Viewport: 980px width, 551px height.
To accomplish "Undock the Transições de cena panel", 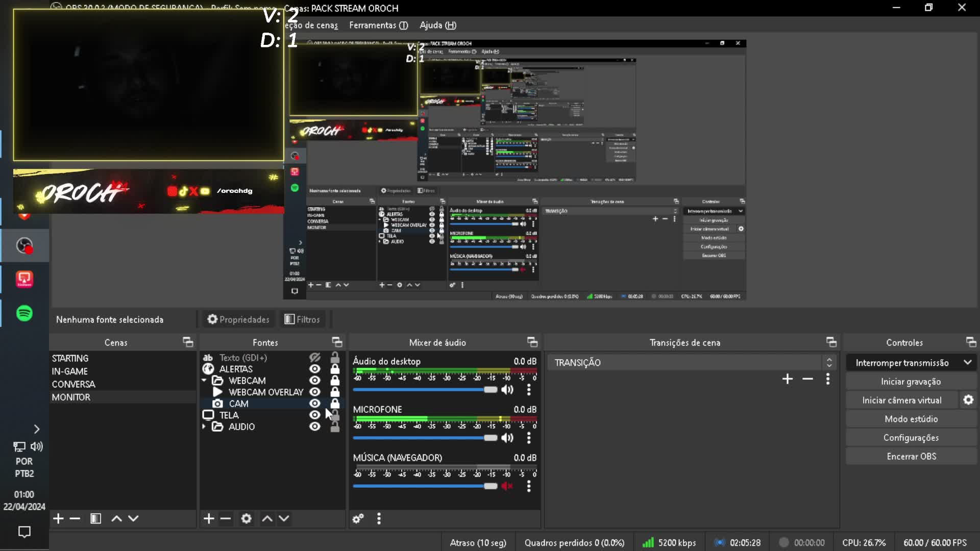I will (x=831, y=342).
